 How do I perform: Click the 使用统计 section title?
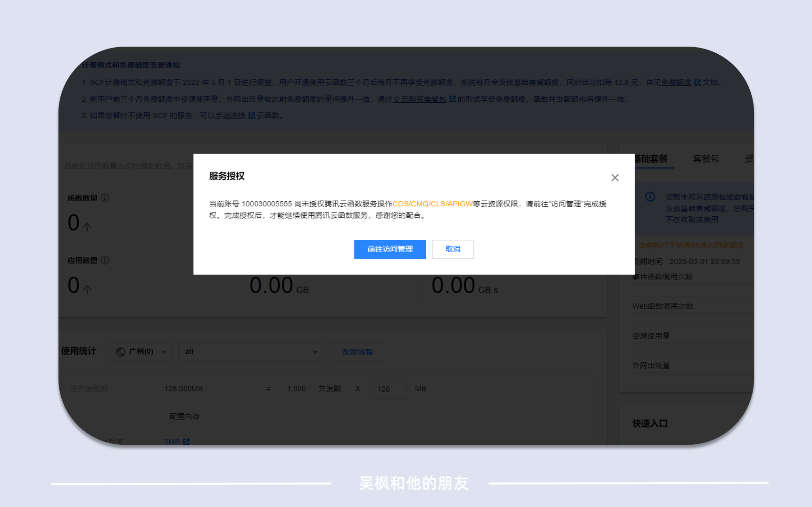click(79, 351)
